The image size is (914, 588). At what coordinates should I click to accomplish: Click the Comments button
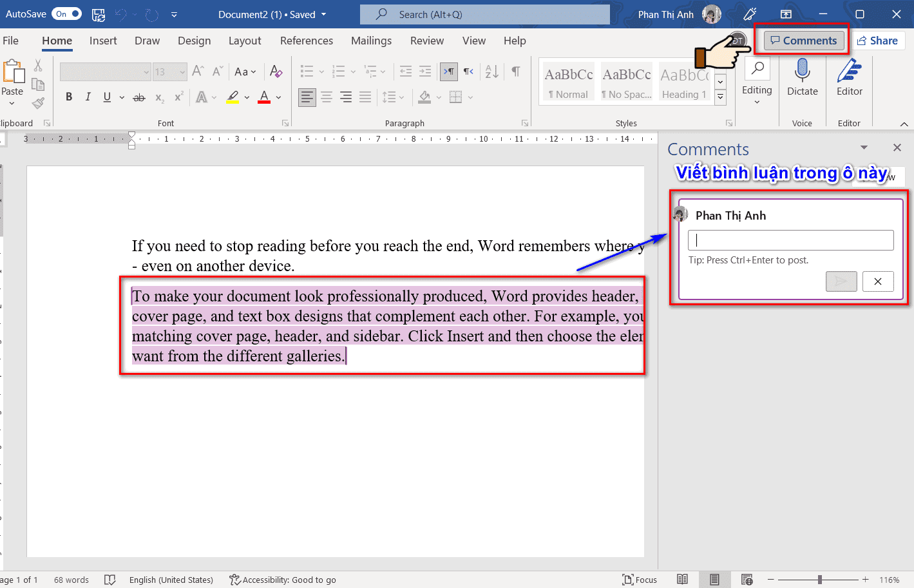[804, 41]
